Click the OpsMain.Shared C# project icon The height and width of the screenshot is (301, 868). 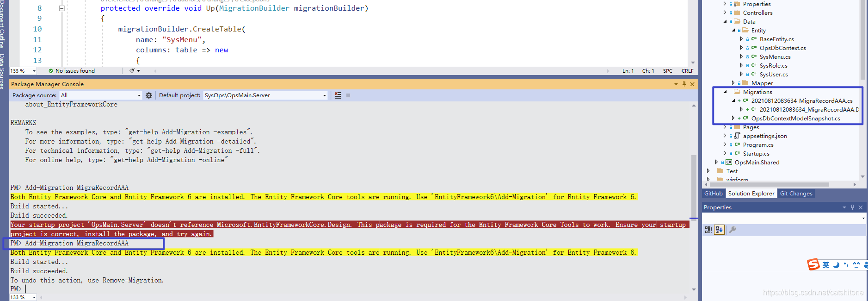[x=729, y=163]
